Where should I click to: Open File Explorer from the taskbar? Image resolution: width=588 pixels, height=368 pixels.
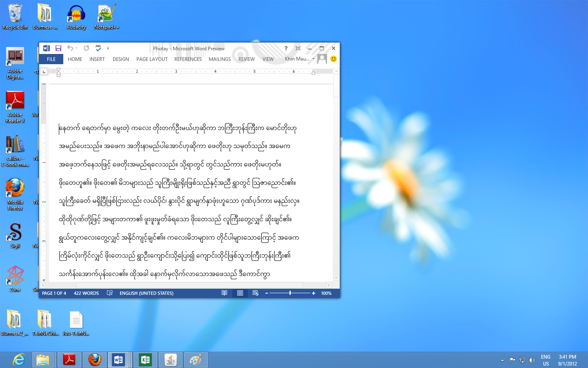point(43,360)
